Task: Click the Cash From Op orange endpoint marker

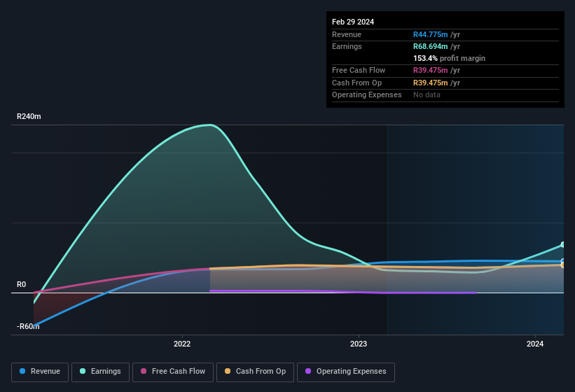Action: 562,265
